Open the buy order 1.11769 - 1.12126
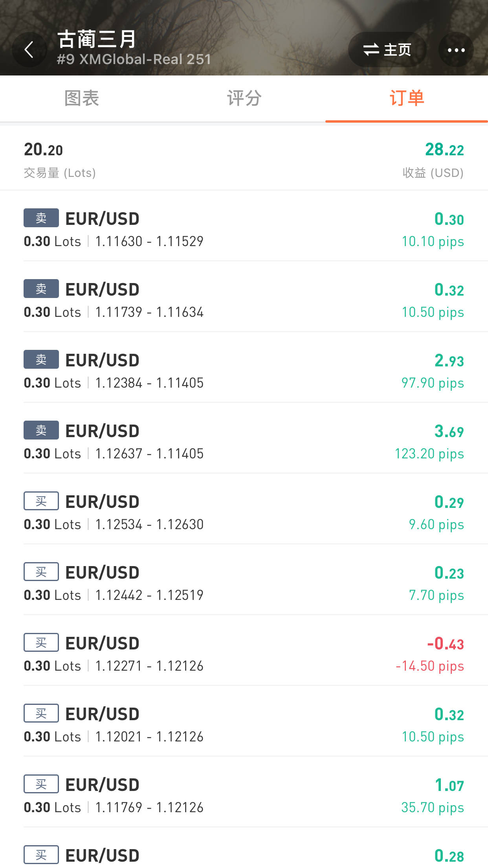Viewport: 488px width, 868px height. [x=244, y=796]
